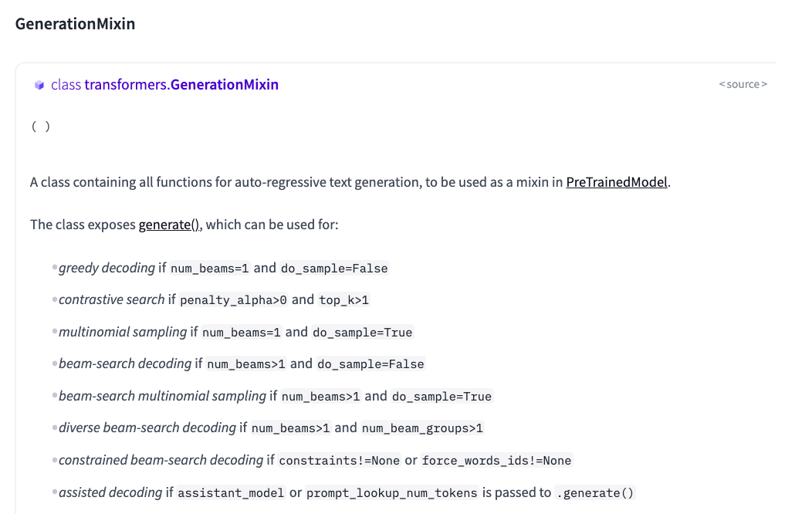Click do_sample=True in multinomial sampling line
812x514 pixels.
pyautogui.click(x=363, y=333)
